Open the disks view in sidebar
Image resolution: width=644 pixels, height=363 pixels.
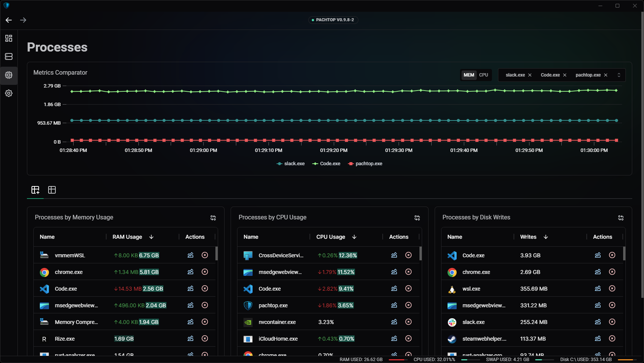[x=9, y=56]
